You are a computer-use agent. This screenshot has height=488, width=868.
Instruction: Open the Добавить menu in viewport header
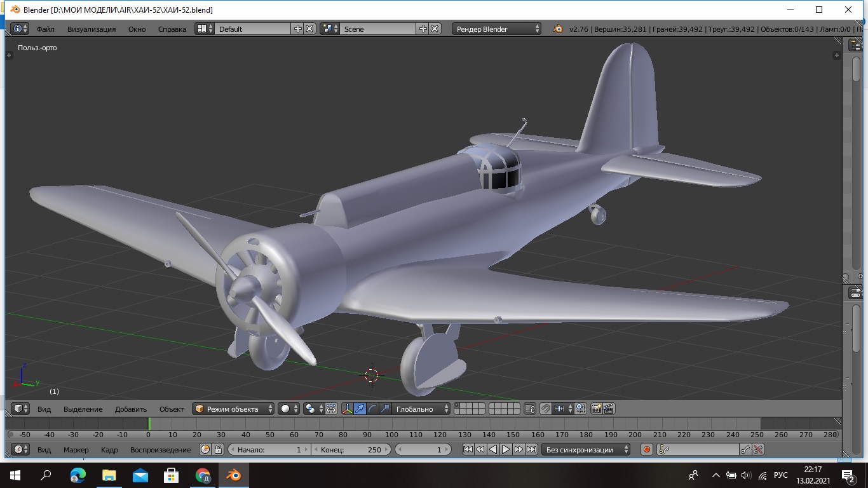point(131,409)
